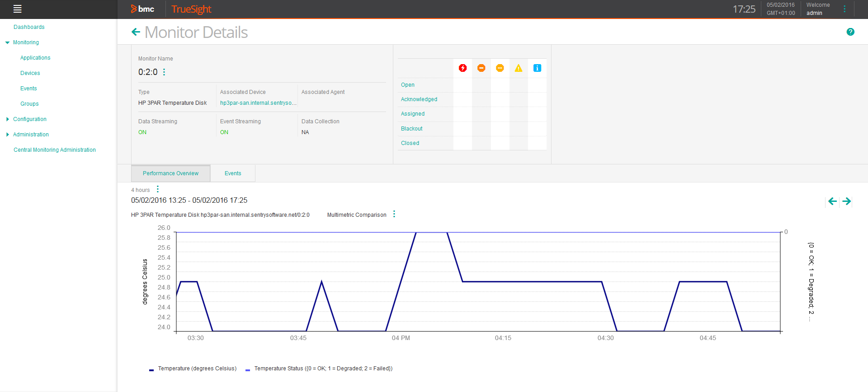Click the Data Streaming ON value

142,132
